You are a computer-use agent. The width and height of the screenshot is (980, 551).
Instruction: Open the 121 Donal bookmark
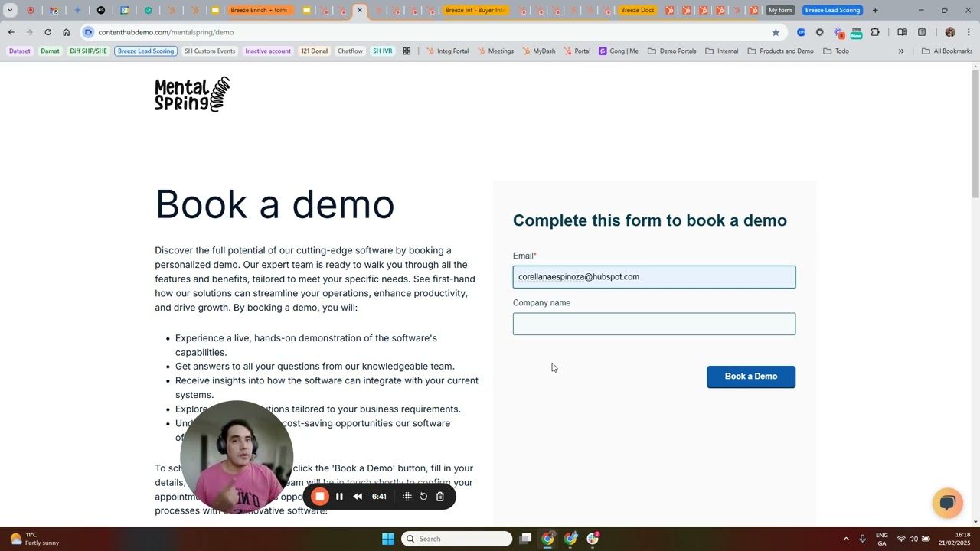pyautogui.click(x=314, y=51)
